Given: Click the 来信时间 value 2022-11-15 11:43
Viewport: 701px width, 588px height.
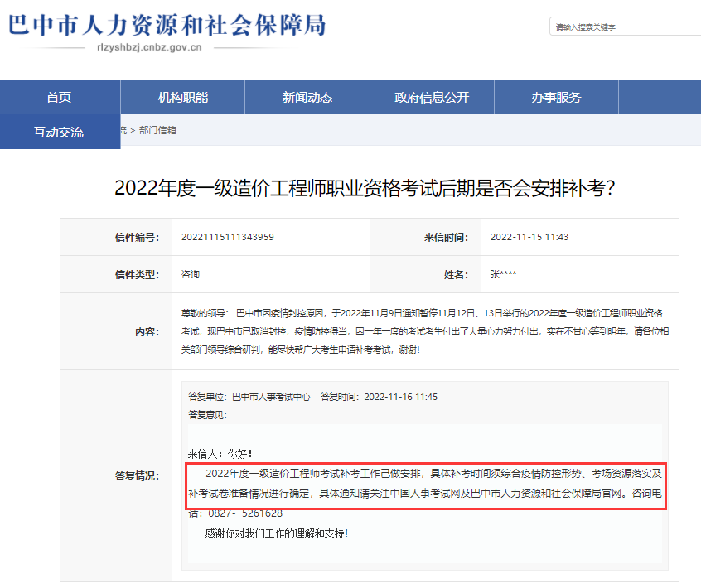Looking at the screenshot, I should [x=529, y=237].
